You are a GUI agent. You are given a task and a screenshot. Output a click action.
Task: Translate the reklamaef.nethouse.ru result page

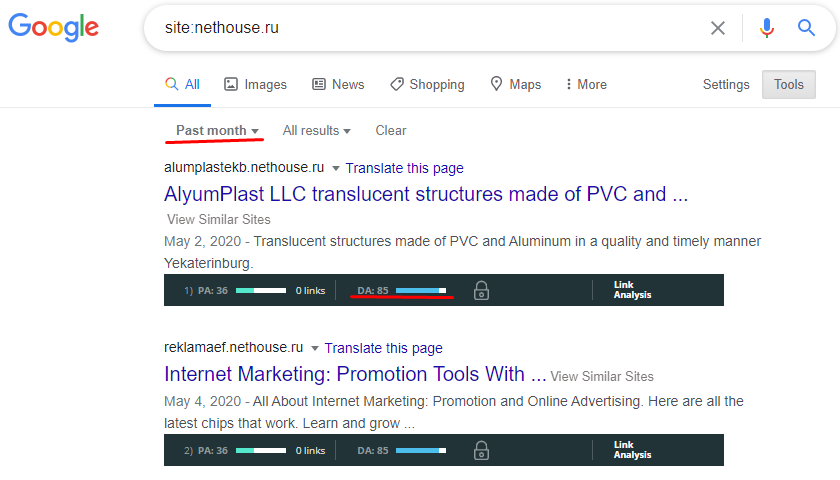pos(384,348)
